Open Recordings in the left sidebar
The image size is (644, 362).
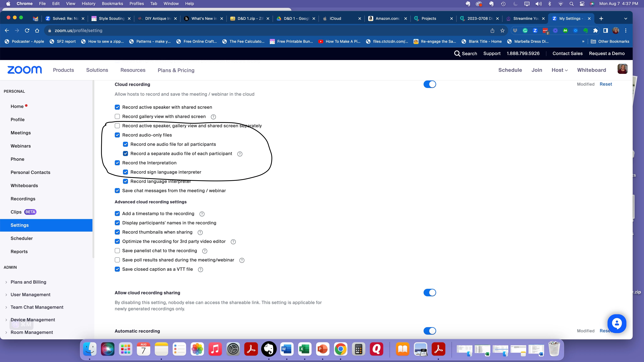tap(23, 199)
